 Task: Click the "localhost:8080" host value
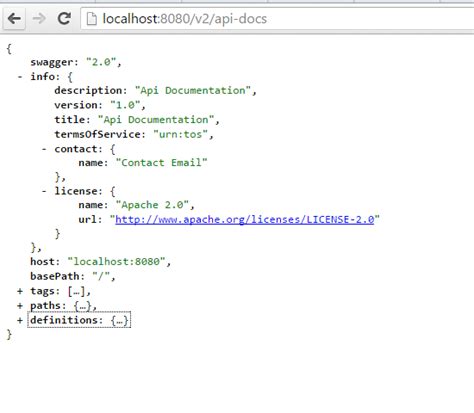(x=116, y=262)
